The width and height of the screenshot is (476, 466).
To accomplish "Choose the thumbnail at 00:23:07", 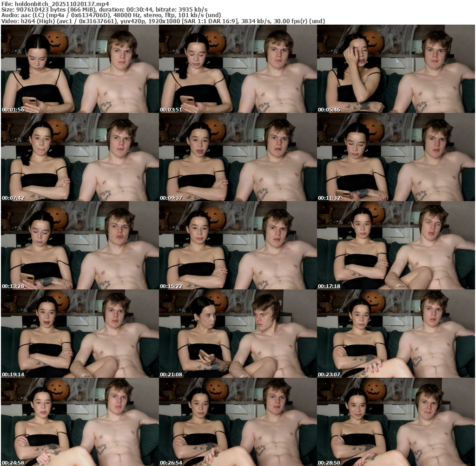I will click(396, 334).
